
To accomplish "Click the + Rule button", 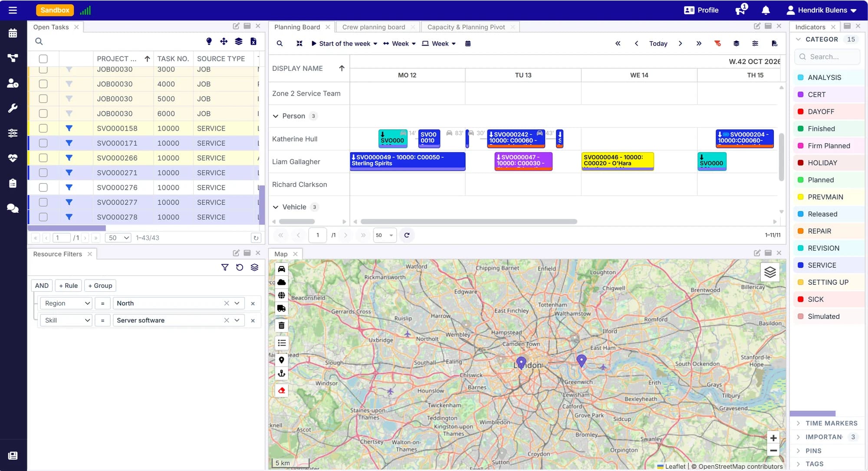I will click(x=69, y=286).
